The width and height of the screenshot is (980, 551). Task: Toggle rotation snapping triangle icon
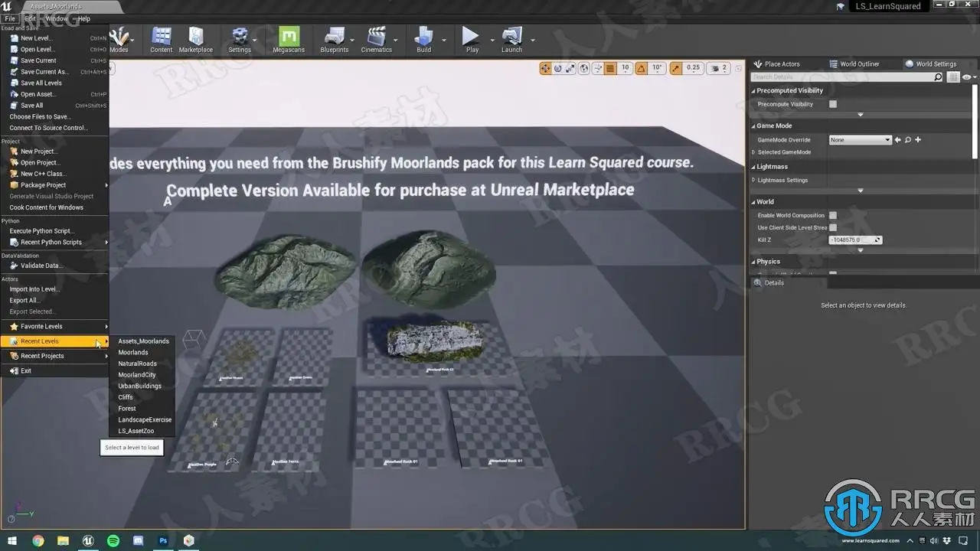pos(642,68)
